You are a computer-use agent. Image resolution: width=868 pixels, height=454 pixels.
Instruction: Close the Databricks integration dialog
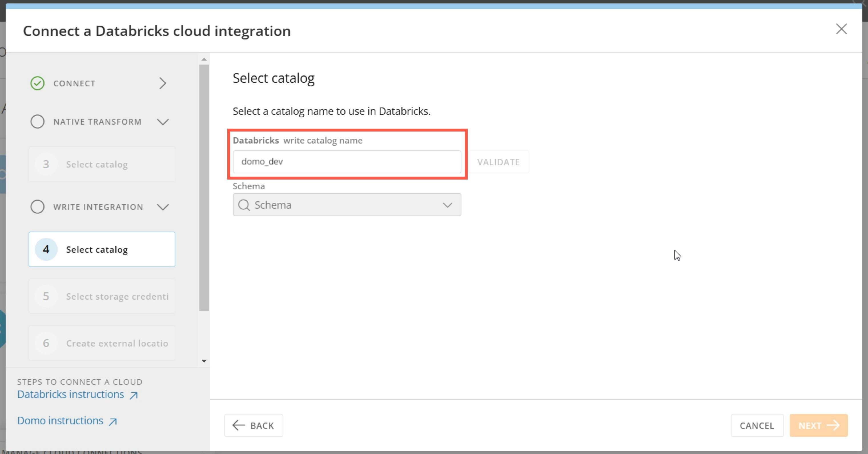(841, 29)
